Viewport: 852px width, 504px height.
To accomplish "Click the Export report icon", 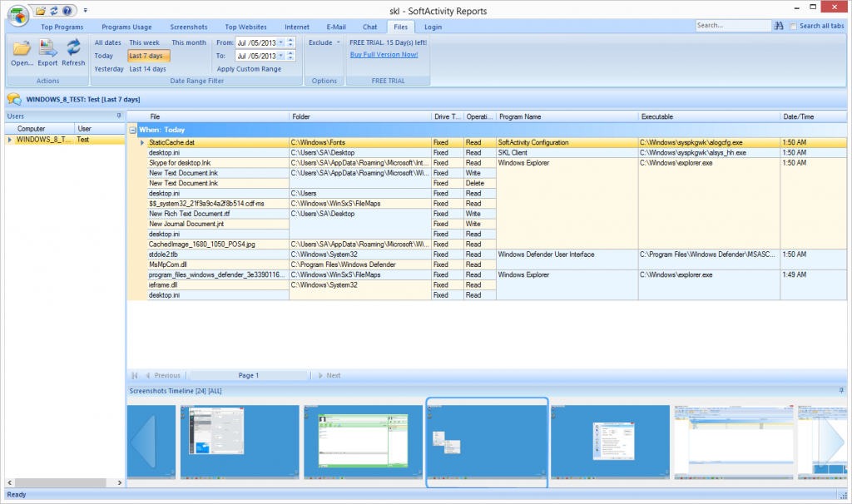I will pos(47,49).
